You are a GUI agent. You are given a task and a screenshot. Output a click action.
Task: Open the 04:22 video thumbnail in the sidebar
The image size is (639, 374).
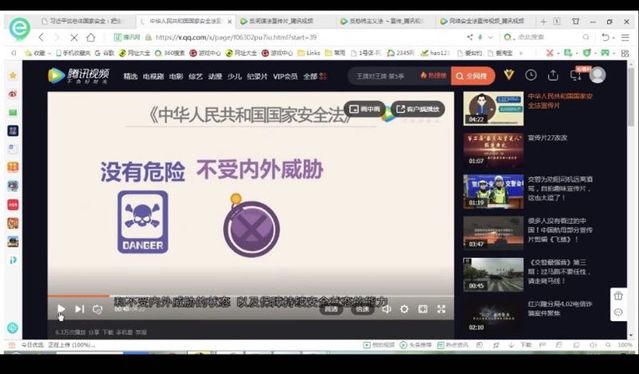[x=493, y=108]
